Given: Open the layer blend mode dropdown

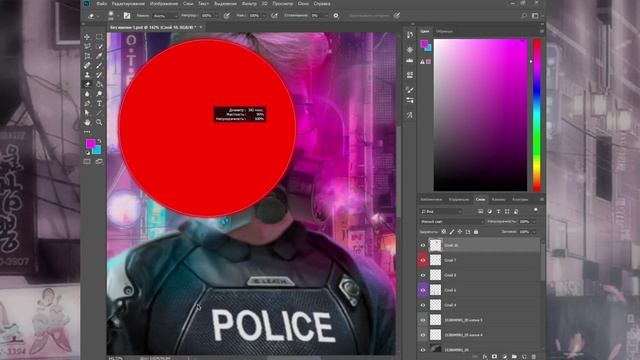Looking at the screenshot, I should tap(451, 221).
